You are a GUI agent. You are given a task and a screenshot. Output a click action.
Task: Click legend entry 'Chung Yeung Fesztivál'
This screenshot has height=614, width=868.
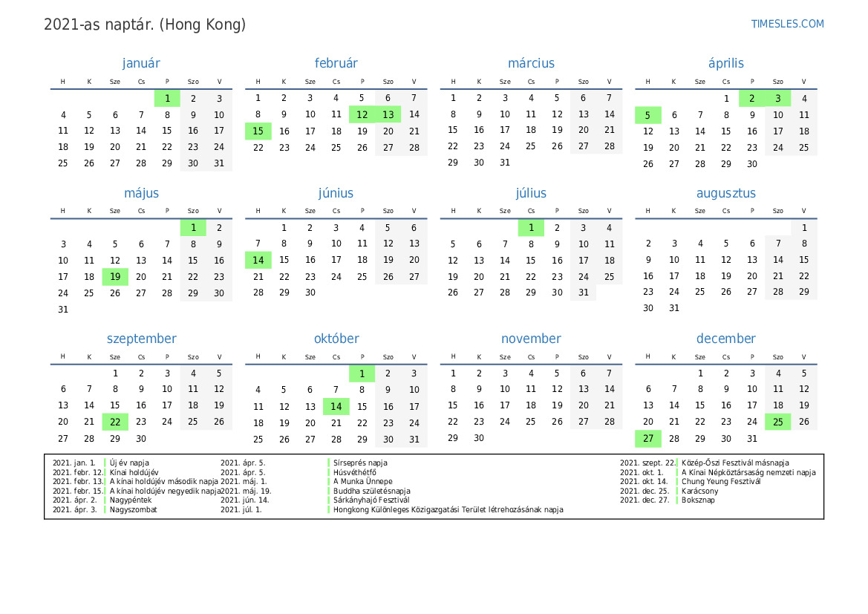721,482
